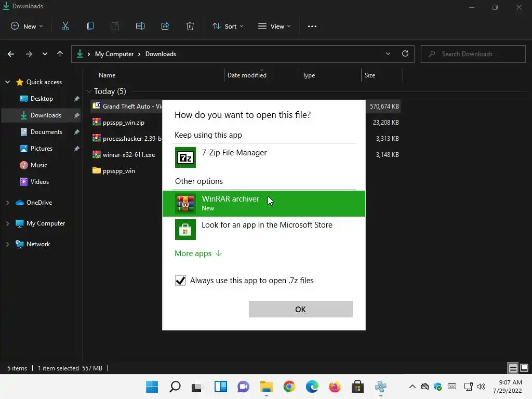
Task: Open the View dropdown
Action: [274, 26]
